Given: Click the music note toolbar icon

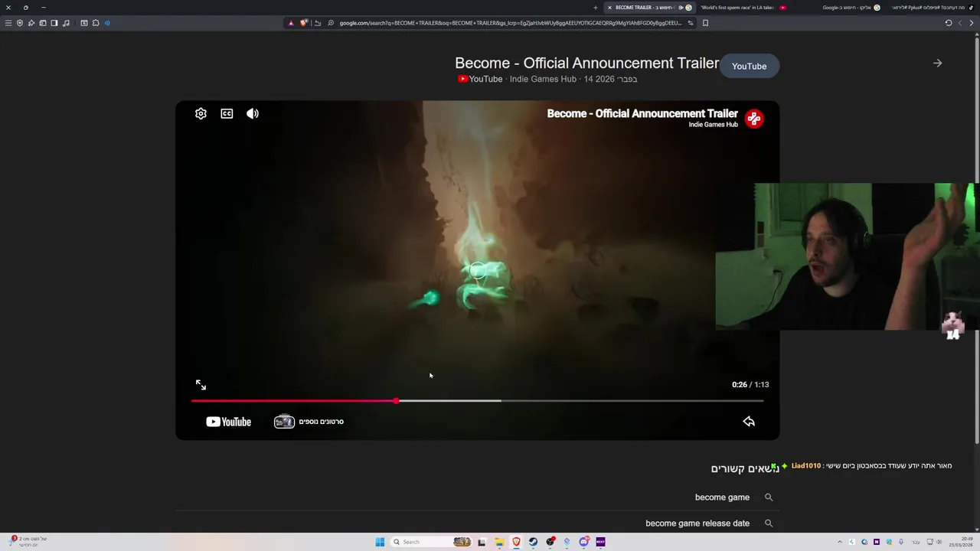Looking at the screenshot, I should click(66, 23).
